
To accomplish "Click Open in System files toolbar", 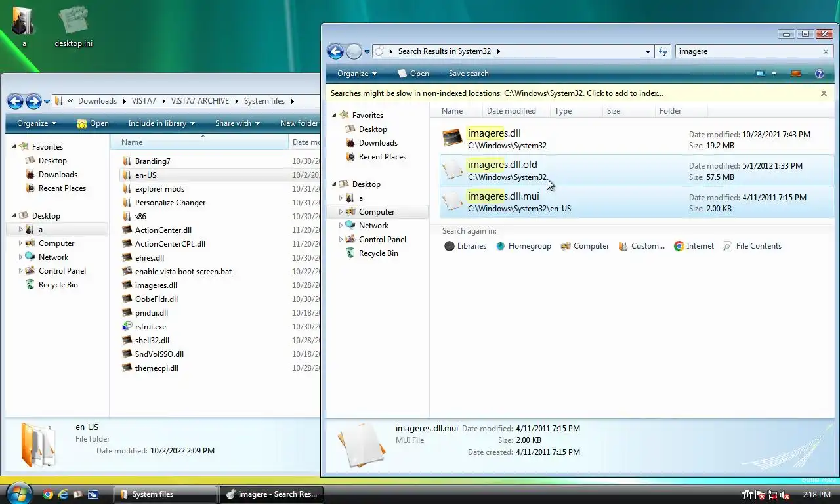I will (x=93, y=123).
